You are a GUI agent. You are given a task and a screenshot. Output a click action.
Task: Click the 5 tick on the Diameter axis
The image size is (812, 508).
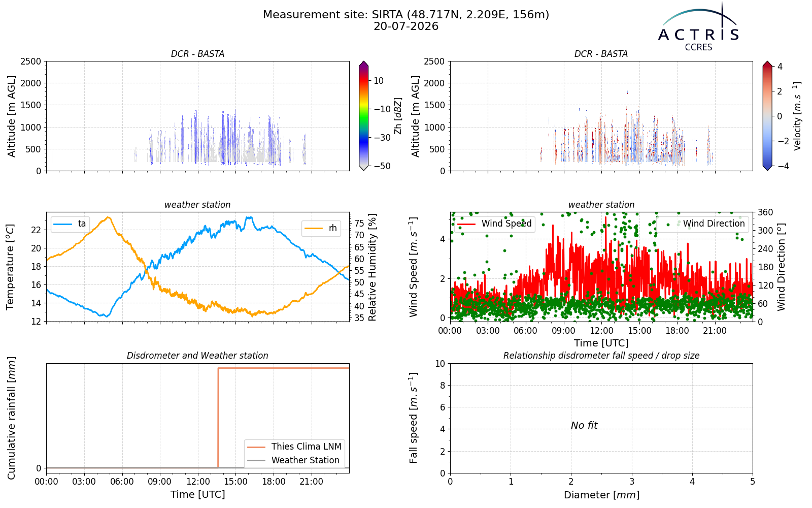tap(753, 482)
